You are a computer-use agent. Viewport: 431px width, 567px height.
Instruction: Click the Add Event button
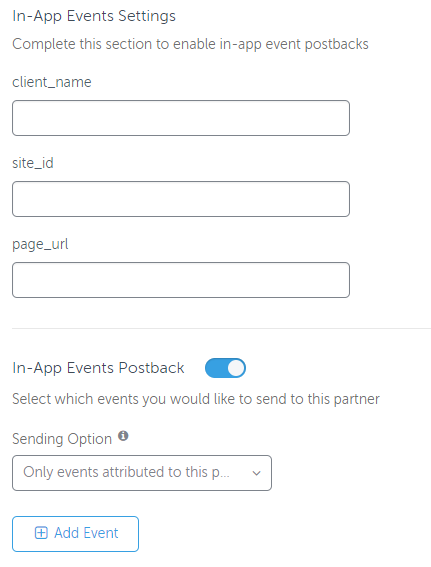pos(75,534)
